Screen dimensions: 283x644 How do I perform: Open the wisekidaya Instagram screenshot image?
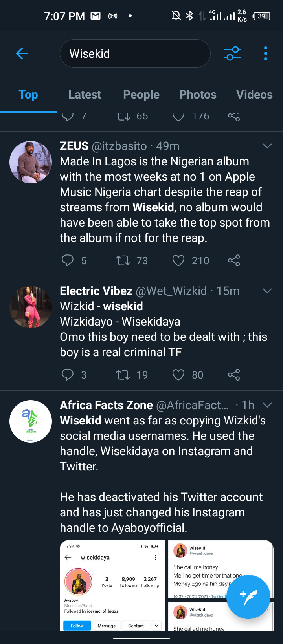(x=112, y=586)
